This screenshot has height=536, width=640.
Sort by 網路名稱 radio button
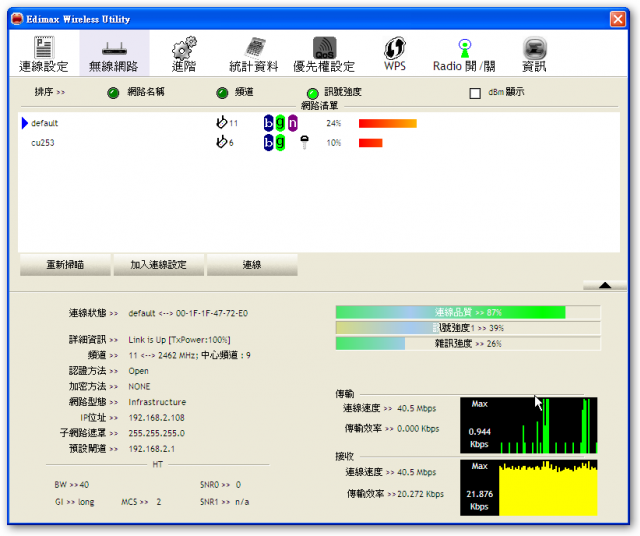point(113,93)
